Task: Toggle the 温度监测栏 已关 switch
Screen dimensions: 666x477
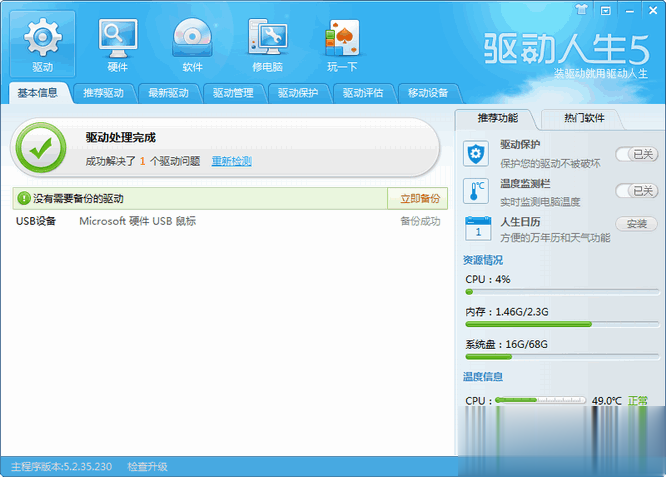Action: pos(637,191)
